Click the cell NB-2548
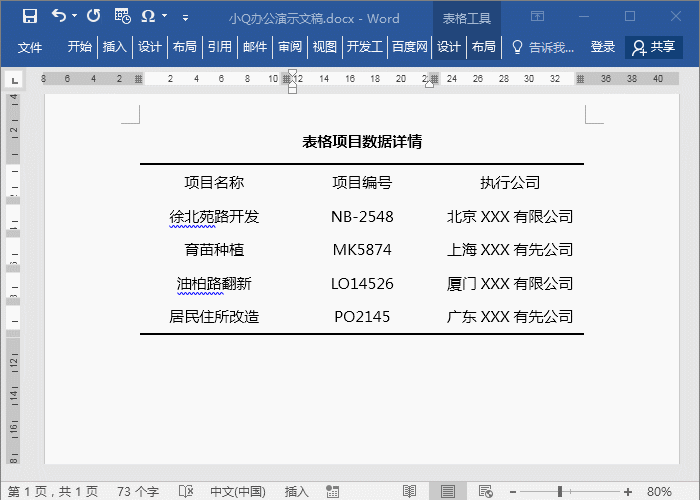The image size is (700, 500). coord(362,217)
